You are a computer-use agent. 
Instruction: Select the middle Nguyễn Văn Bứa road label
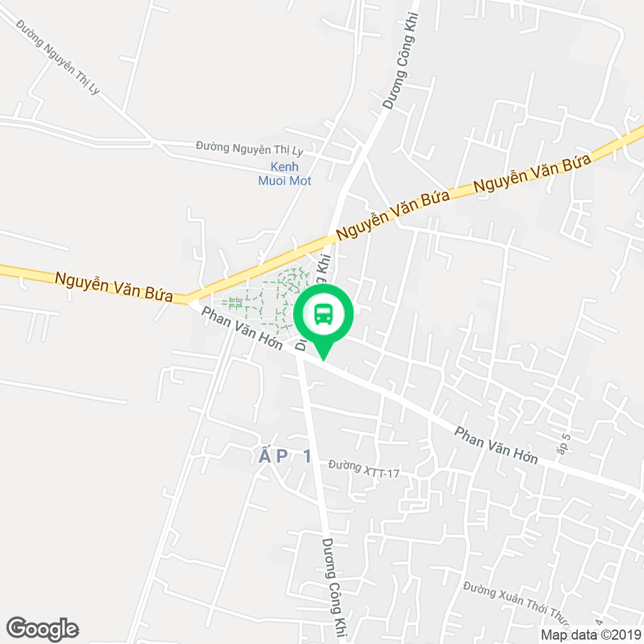393,215
